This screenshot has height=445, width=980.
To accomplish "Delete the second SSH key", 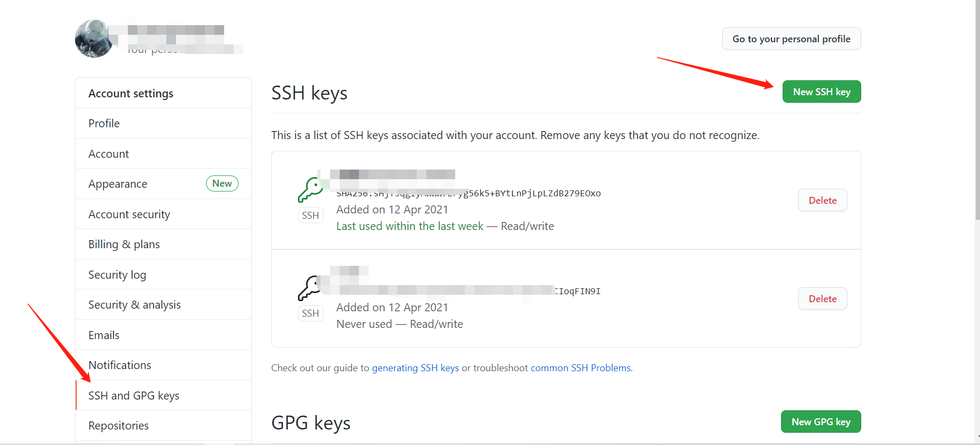I will point(822,298).
